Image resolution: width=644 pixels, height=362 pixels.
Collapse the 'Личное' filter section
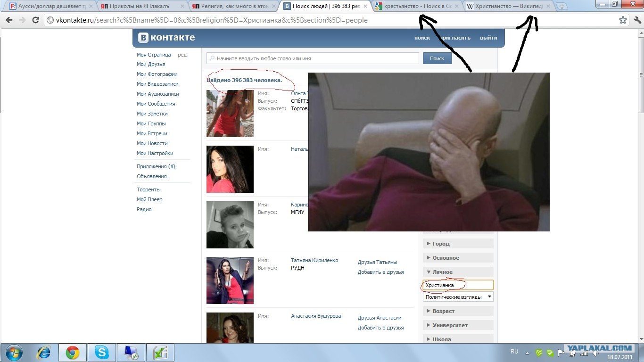(x=458, y=272)
